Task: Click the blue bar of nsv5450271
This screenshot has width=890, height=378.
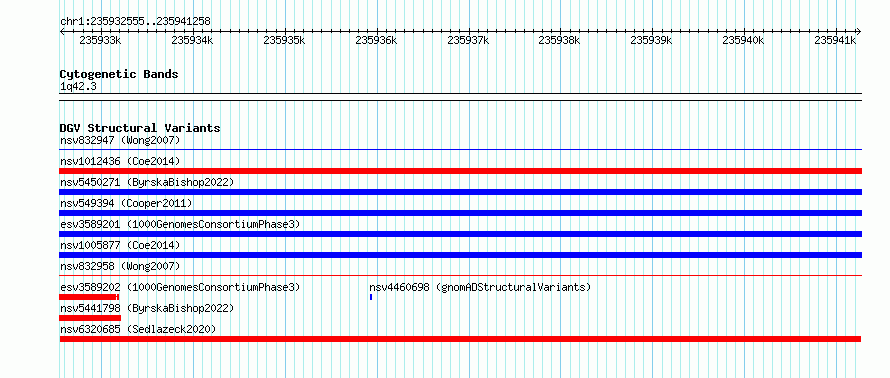Action: [460, 192]
